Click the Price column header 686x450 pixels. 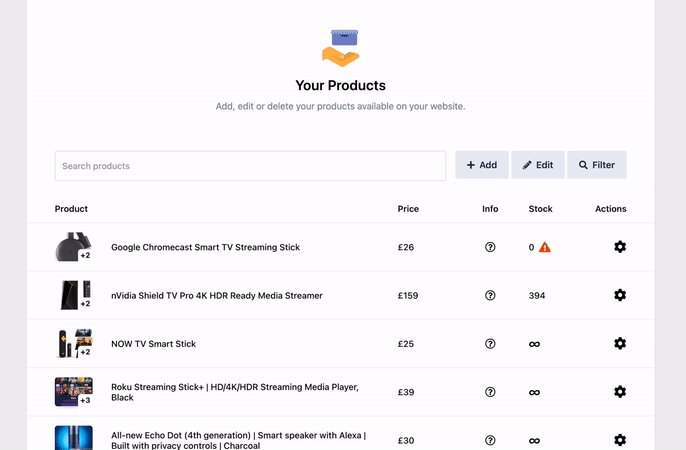coord(408,209)
